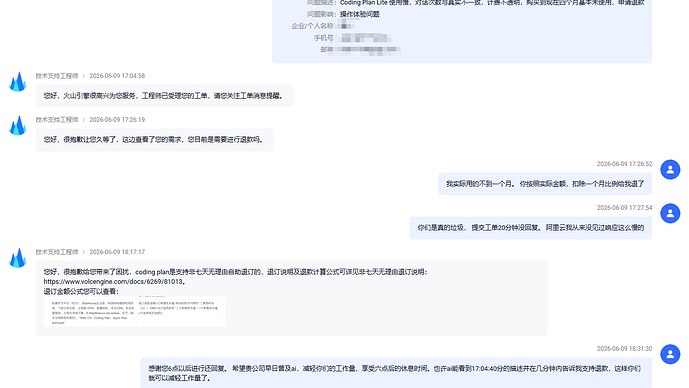Click '操作体验问题' in ticket details

[x=359, y=14]
